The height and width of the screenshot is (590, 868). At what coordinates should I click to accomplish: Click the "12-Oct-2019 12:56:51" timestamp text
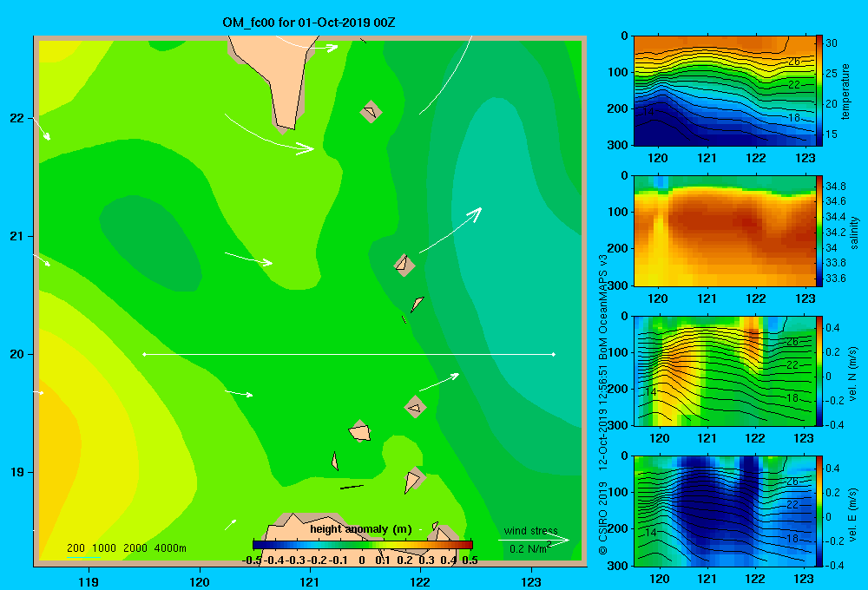[603, 420]
